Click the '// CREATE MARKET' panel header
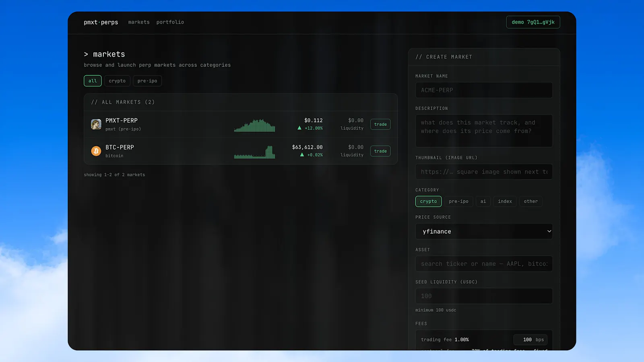The width and height of the screenshot is (644, 362). pyautogui.click(x=444, y=57)
